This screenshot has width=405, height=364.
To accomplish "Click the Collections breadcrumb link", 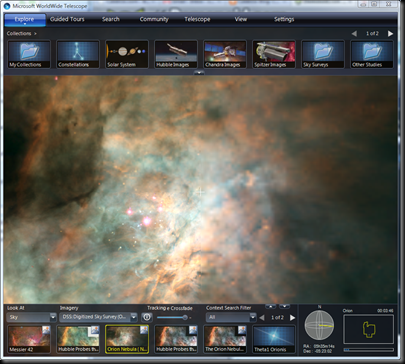I will (x=19, y=33).
